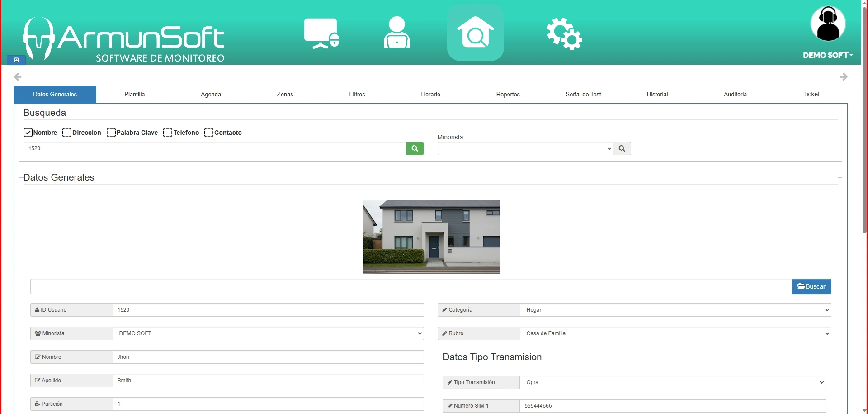The image size is (868, 414).
Task: Open the monitoring screen icon in header
Action: 321,33
